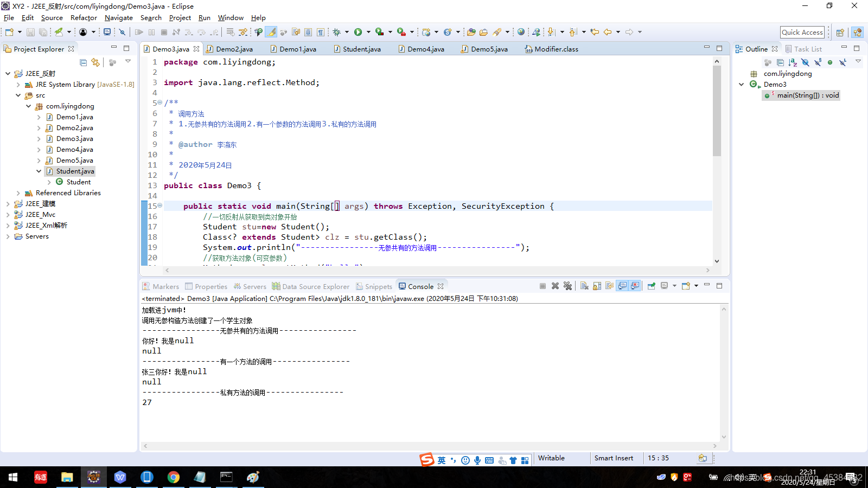The image size is (868, 488).
Task: Toggle Show Console on standard error change
Action: (x=635, y=286)
